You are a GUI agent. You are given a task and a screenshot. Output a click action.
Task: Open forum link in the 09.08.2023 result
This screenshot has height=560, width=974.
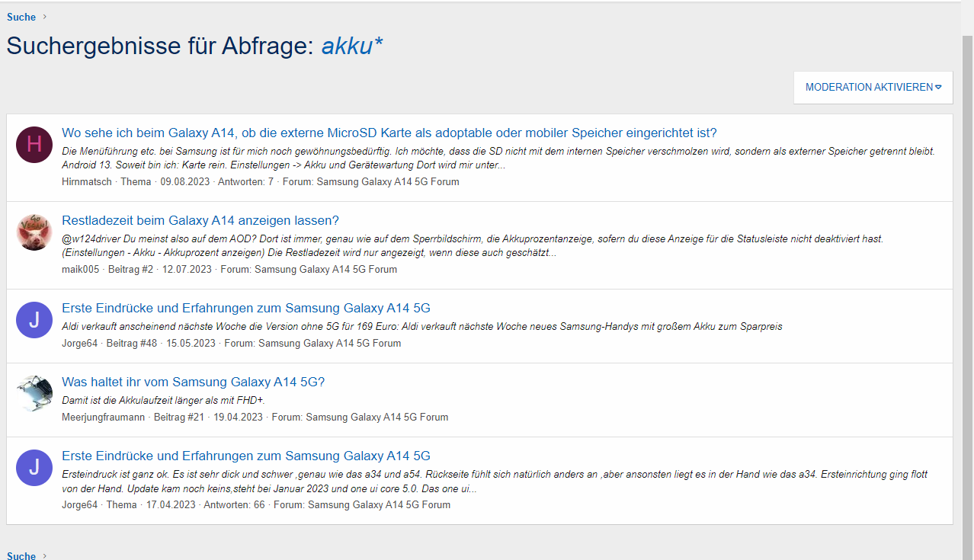[x=388, y=181]
